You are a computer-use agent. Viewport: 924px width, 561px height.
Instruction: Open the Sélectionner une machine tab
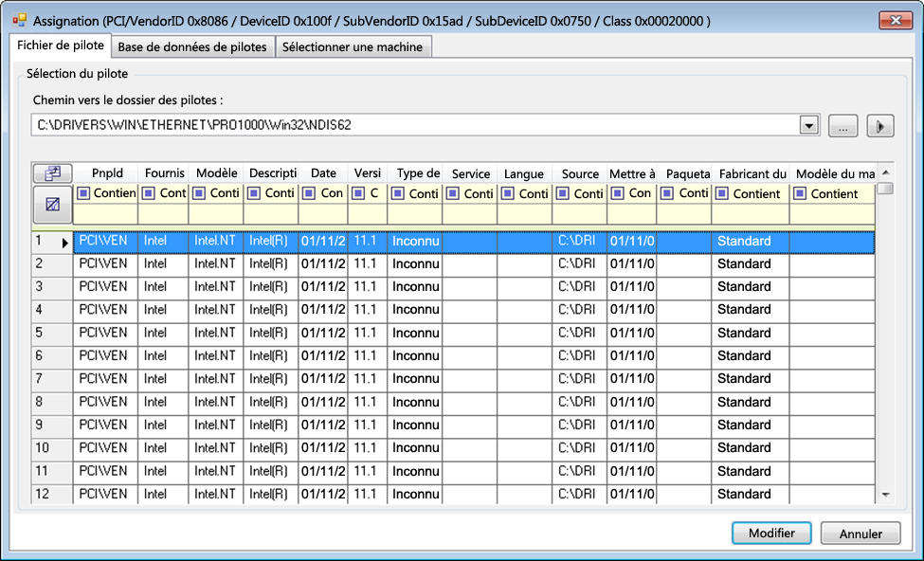pyautogui.click(x=353, y=47)
